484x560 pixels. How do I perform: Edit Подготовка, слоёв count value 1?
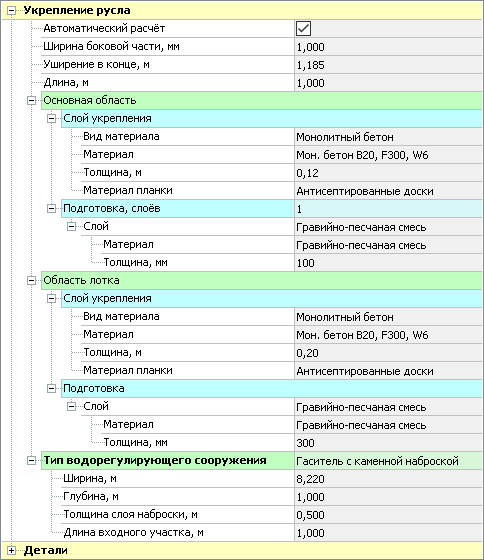click(x=388, y=209)
